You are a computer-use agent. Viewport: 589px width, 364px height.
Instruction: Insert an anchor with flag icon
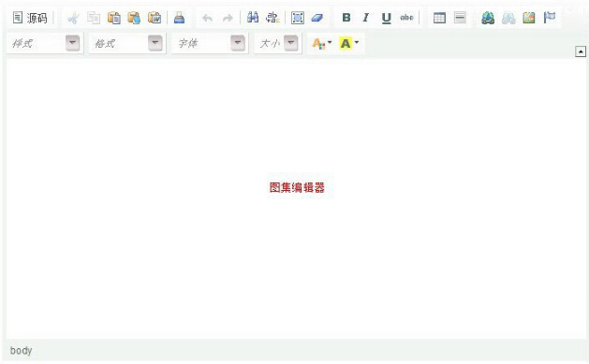[x=549, y=18]
